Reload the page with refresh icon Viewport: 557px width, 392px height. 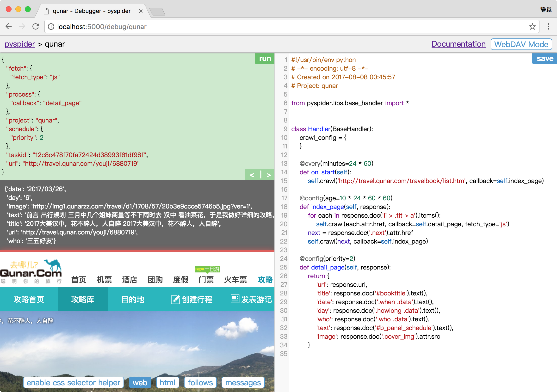click(x=36, y=26)
